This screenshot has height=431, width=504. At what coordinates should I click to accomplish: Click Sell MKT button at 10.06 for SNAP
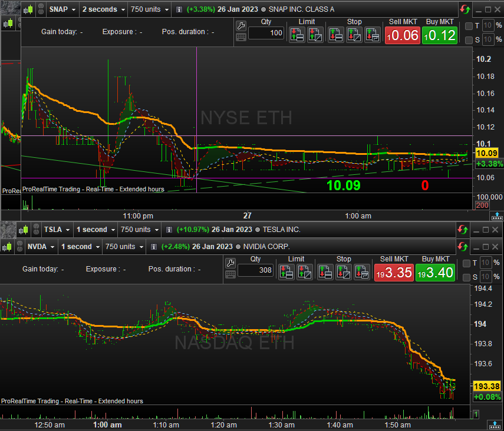(x=403, y=35)
